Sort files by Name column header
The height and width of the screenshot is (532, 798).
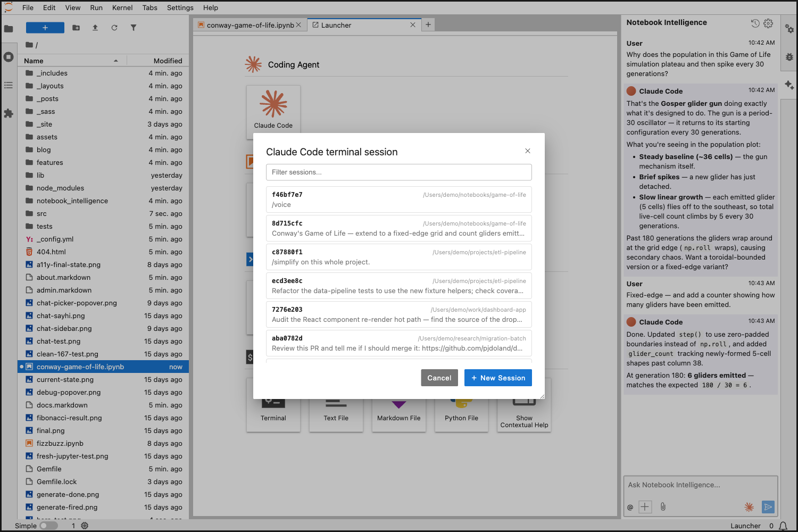tap(72, 61)
